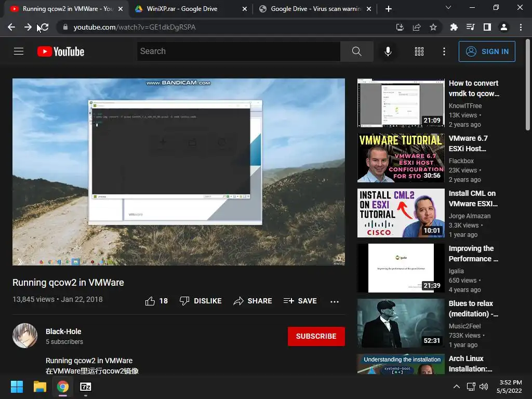The image size is (532, 399).
Task: Click the red SUBSCRIBE button
Action: coord(316,336)
